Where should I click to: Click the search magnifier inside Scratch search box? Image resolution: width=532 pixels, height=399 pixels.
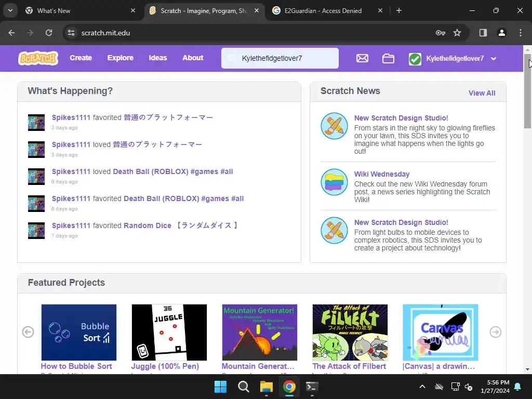pyautogui.click(x=231, y=58)
